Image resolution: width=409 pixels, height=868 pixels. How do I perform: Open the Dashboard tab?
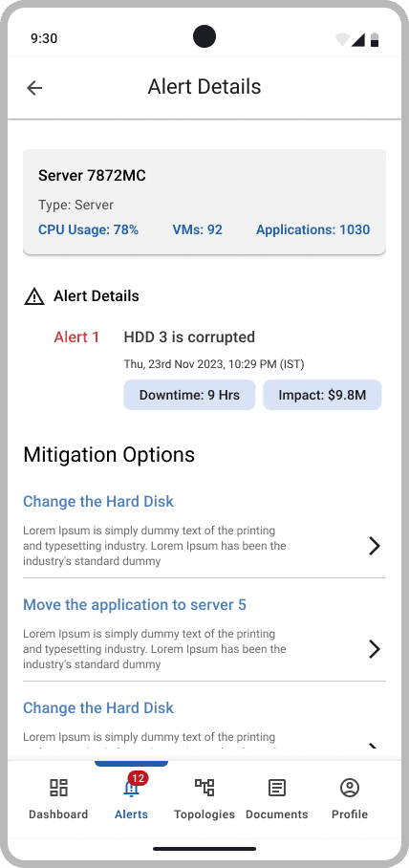pyautogui.click(x=58, y=799)
